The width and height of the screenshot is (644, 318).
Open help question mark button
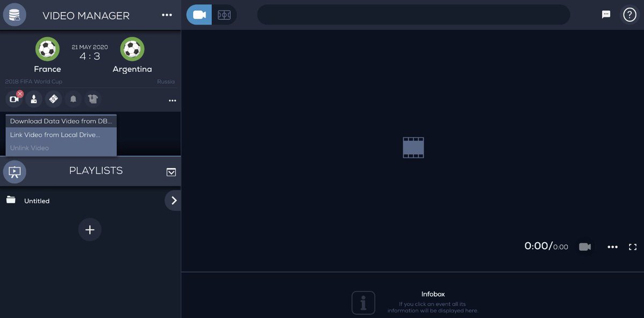coord(629,15)
